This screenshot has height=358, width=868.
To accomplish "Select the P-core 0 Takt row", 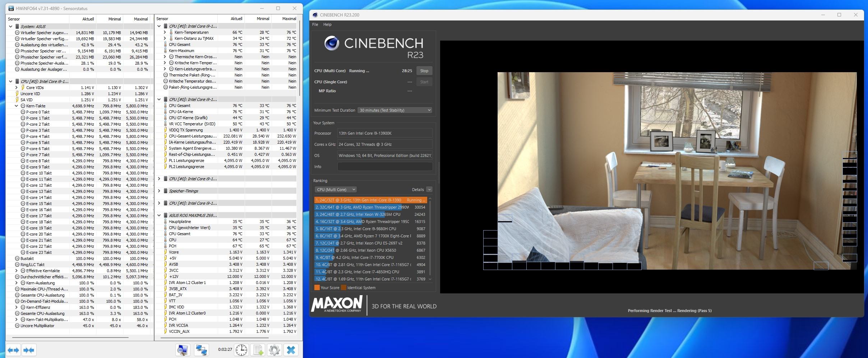I will (x=79, y=112).
